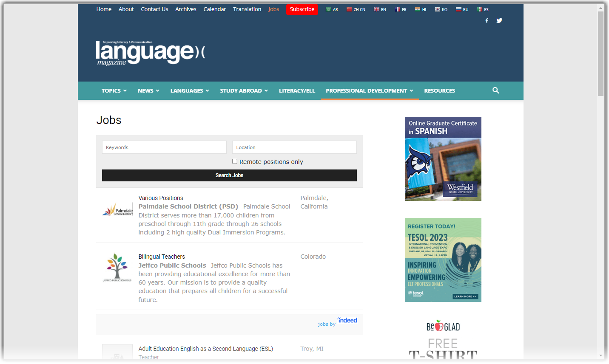The width and height of the screenshot is (609, 364).
Task: Click the Search Jobs button
Action: (x=229, y=175)
